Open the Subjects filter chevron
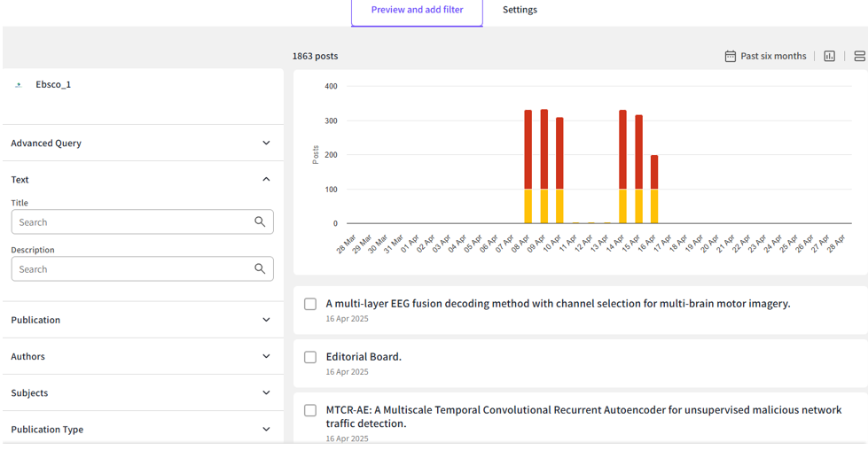The image size is (868, 450). click(x=266, y=393)
